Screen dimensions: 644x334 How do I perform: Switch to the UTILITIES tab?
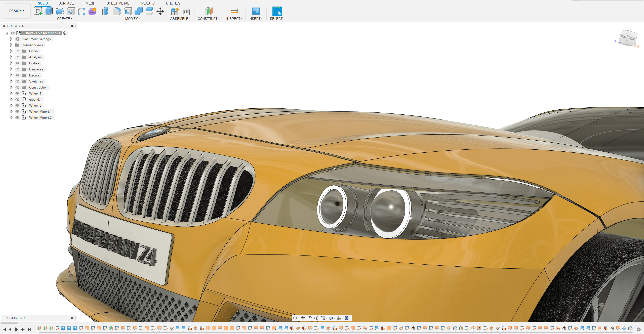[173, 3]
